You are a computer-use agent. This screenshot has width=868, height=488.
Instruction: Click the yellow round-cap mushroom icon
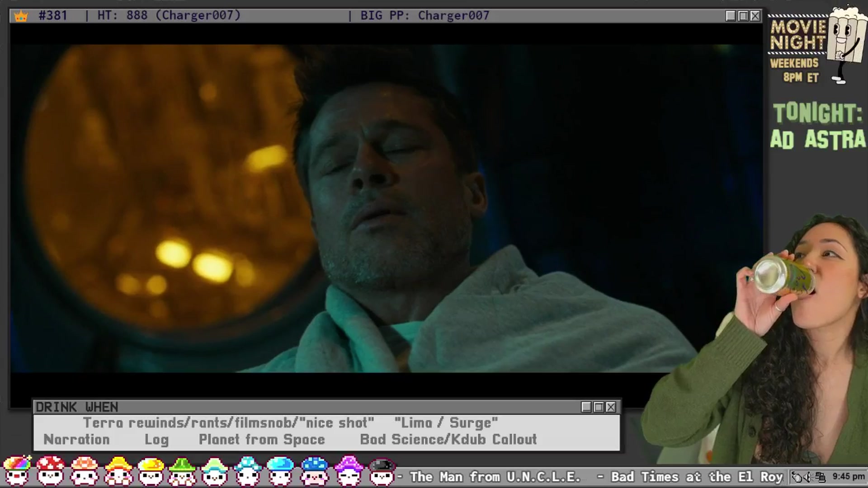[x=151, y=471]
